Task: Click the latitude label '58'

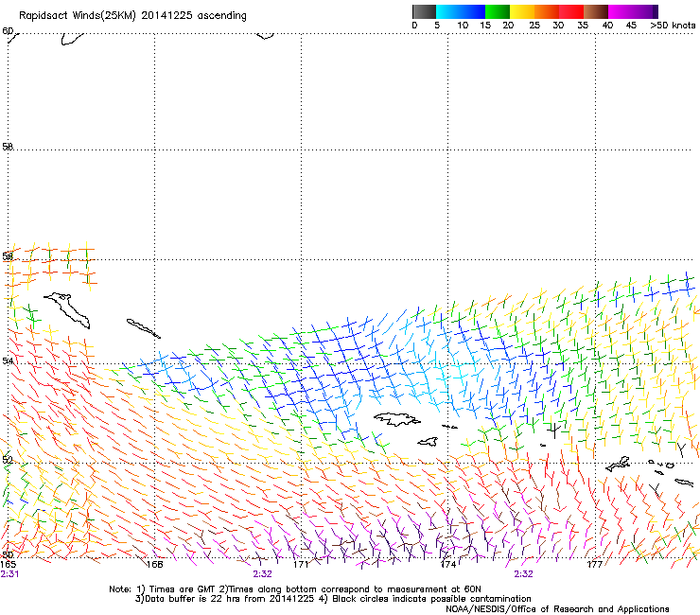Action: 8,147
